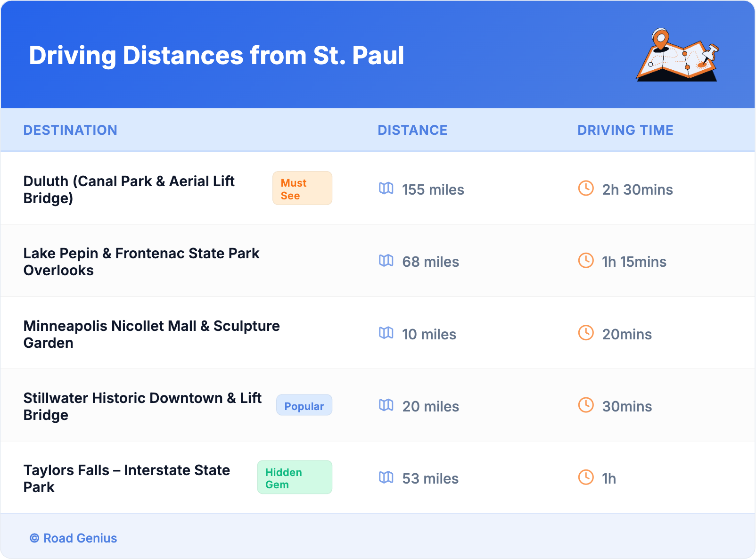This screenshot has height=559, width=756.
Task: Select the Must See badge
Action: pyautogui.click(x=302, y=189)
